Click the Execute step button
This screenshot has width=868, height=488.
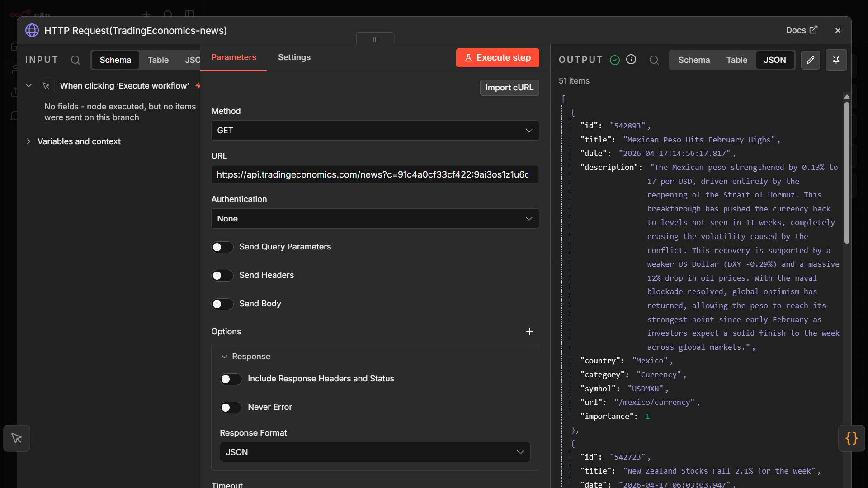point(498,58)
